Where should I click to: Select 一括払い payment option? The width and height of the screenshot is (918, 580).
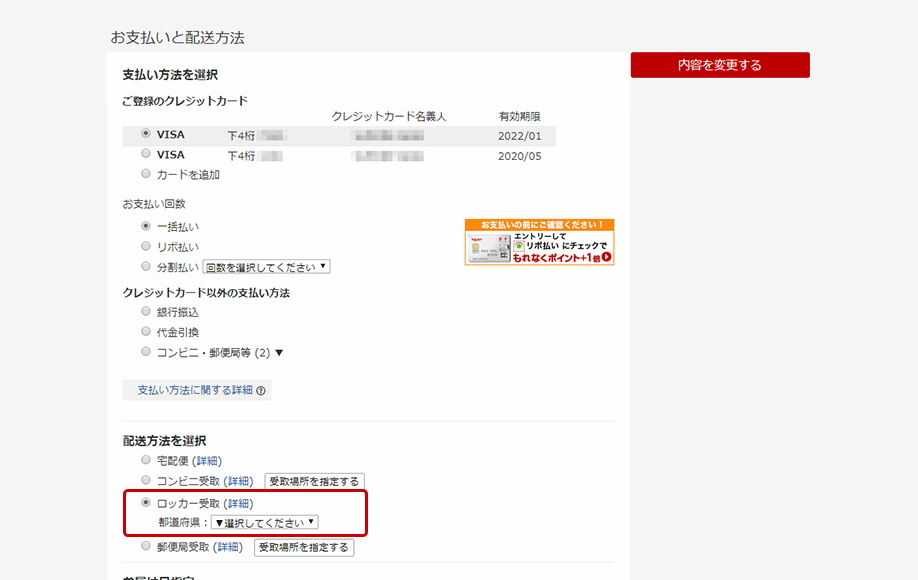click(147, 227)
